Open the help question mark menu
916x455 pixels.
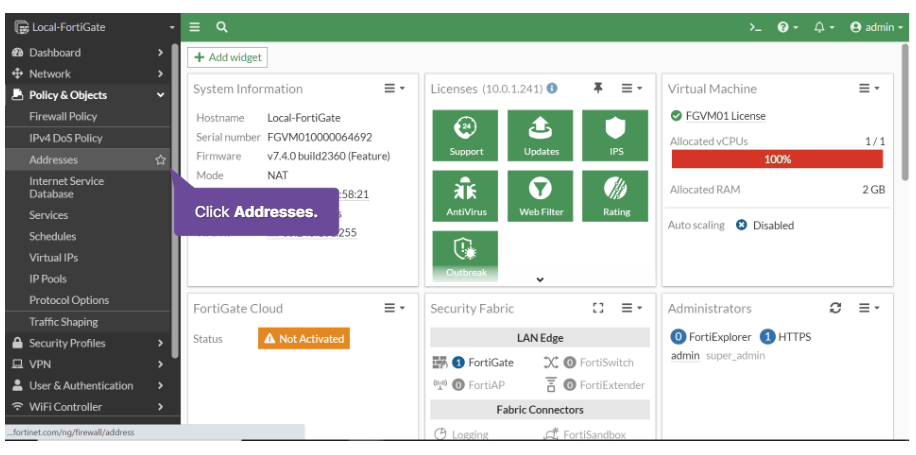(x=787, y=27)
